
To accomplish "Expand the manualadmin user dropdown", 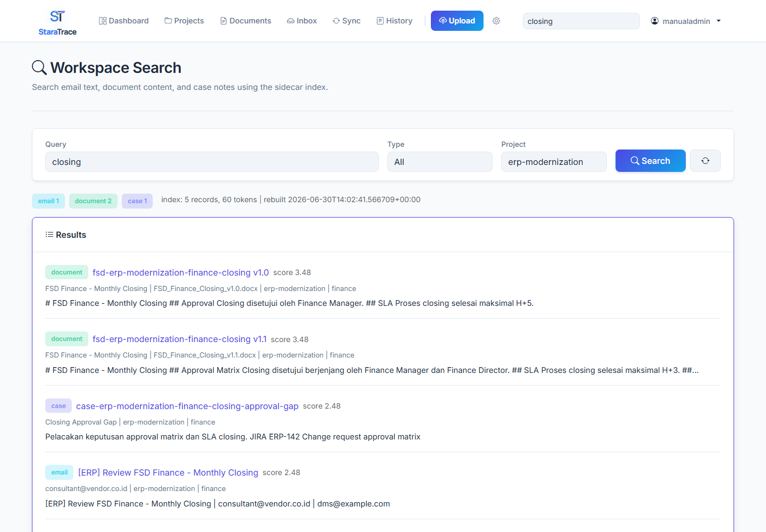I will click(x=686, y=21).
